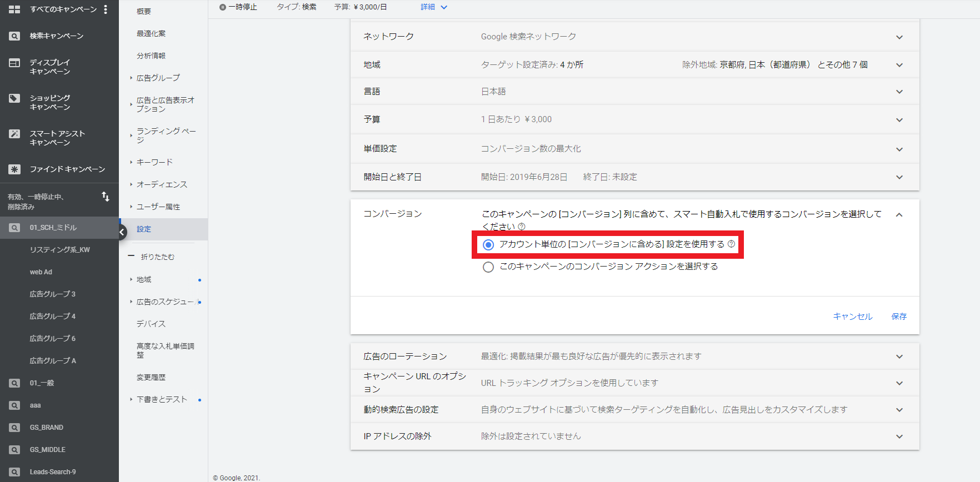Screen dimensions: 980x482
Task: Open the オーディエンス menu item
Action: pyautogui.click(x=162, y=184)
